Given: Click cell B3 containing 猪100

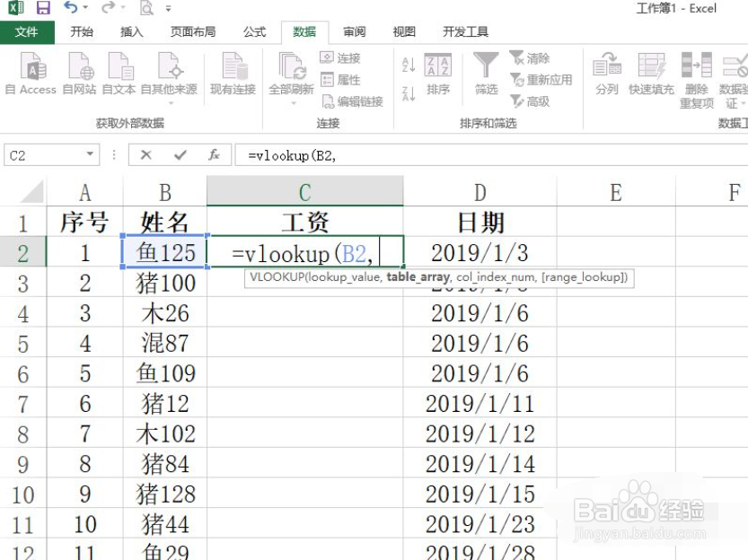Looking at the screenshot, I should click(x=165, y=283).
